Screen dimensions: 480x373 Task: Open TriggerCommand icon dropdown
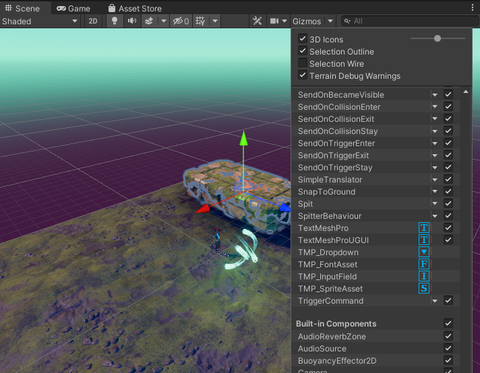[x=435, y=301]
